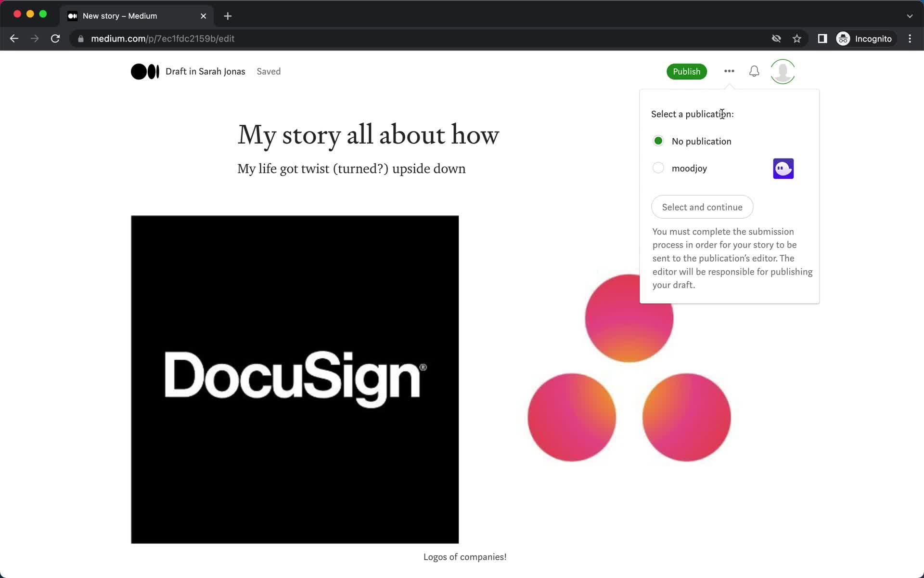Open the address bar URL field
The height and width of the screenshot is (578, 924).
coord(162,39)
